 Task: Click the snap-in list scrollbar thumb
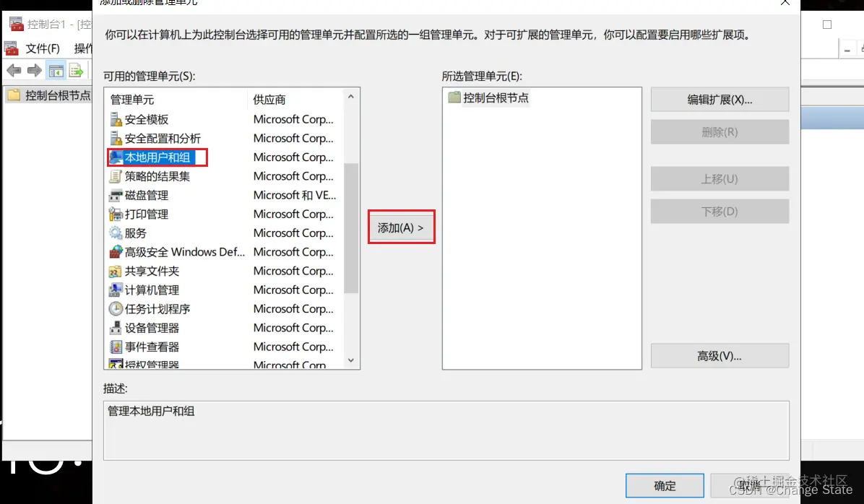tap(351, 228)
